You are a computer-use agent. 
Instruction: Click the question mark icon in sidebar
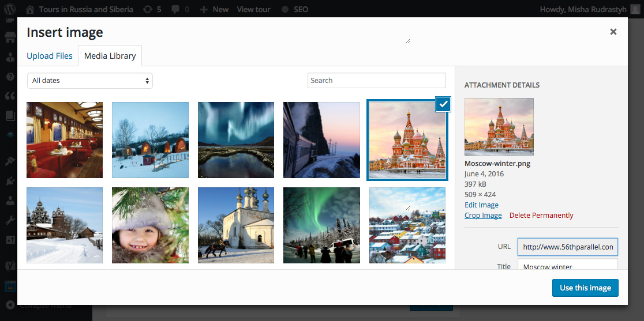10,76
